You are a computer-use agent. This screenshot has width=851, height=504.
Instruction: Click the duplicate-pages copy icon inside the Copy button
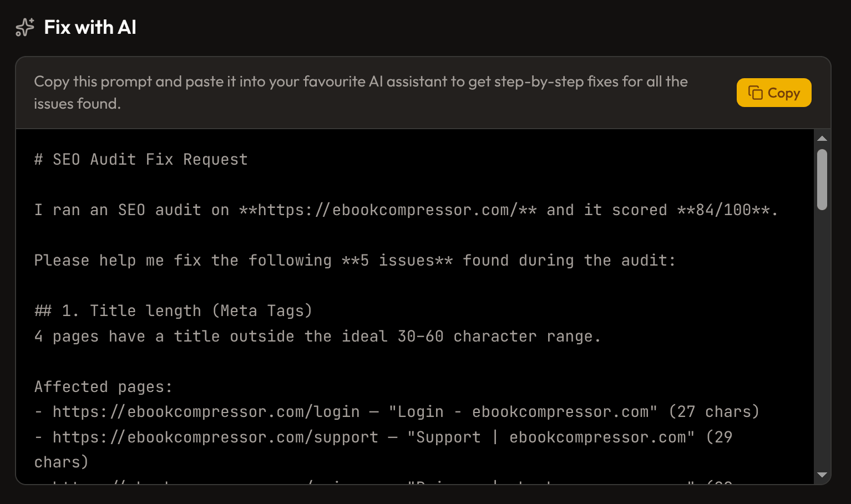[757, 93]
